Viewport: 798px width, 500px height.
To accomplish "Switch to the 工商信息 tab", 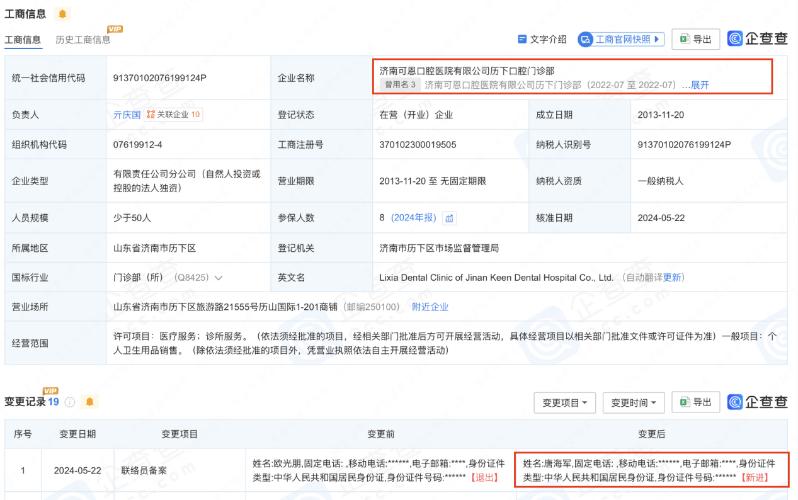I will 22,40.
